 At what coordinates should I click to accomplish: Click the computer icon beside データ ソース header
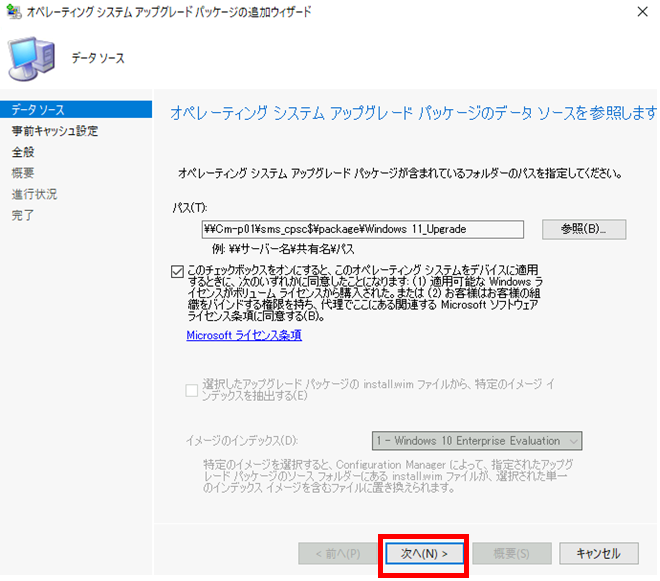pyautogui.click(x=32, y=59)
